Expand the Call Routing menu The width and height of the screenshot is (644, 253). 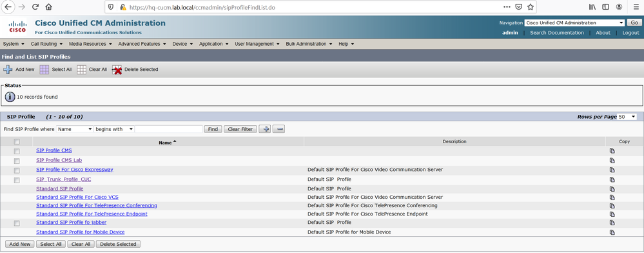click(x=46, y=44)
